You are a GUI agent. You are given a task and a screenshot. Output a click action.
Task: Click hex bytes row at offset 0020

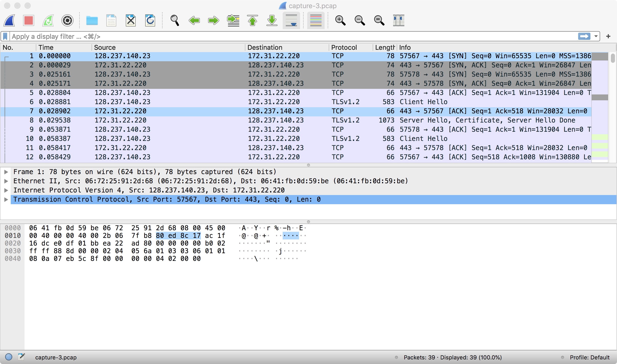click(127, 243)
